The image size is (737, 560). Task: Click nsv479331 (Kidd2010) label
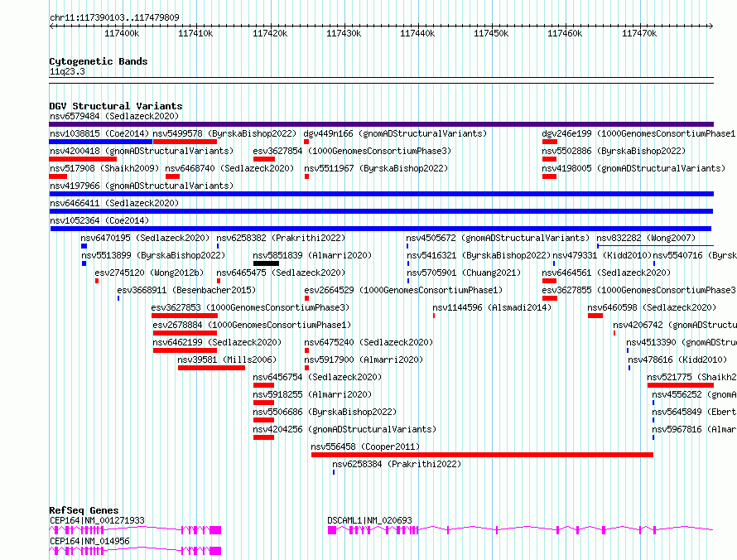coord(602,255)
